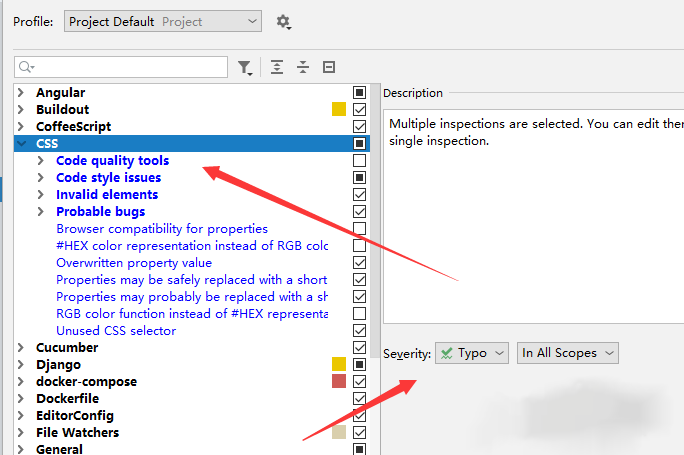The image size is (684, 455).
Task: Enable RGB color function instead of #HEX checkbox
Action: coord(359,314)
